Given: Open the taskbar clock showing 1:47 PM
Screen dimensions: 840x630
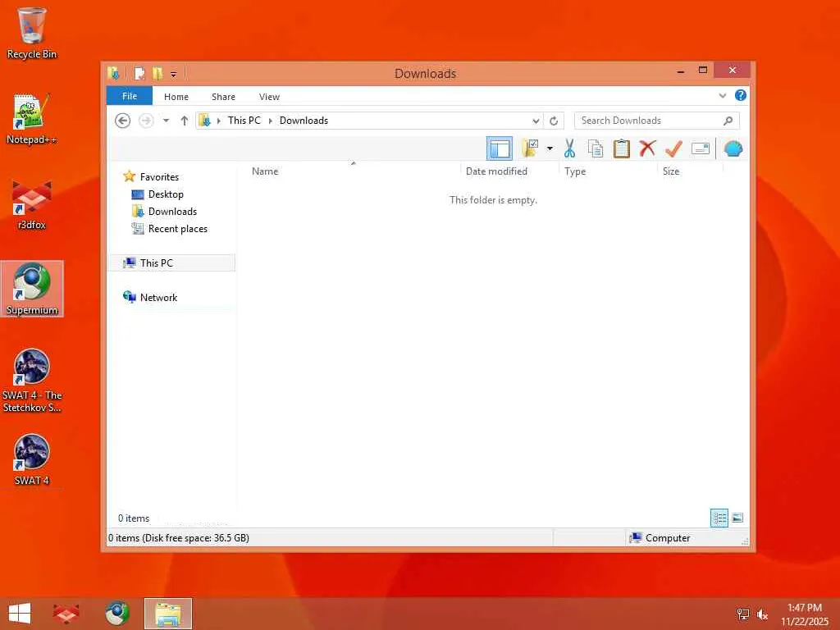Looking at the screenshot, I should pos(805,614).
